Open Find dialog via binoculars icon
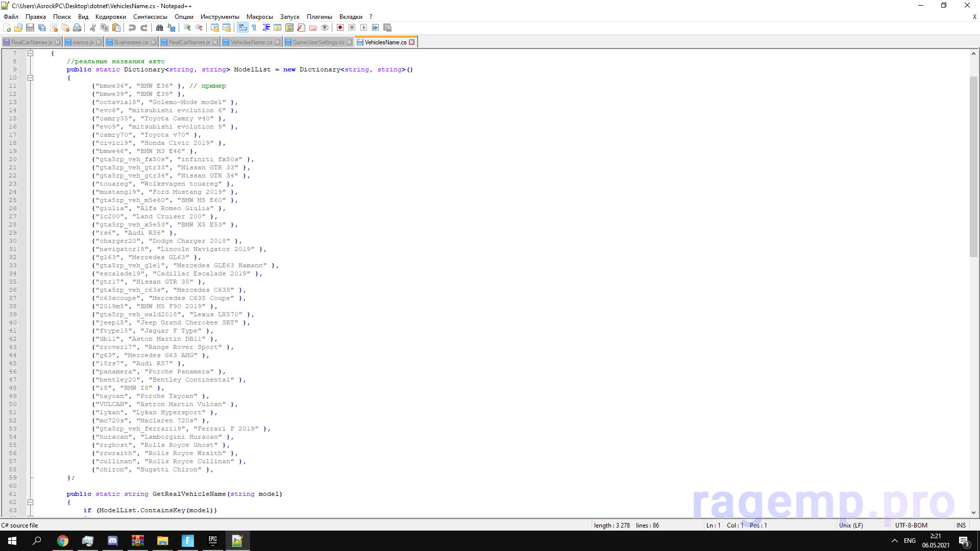Image resolution: width=980 pixels, height=551 pixels. pyautogui.click(x=160, y=28)
